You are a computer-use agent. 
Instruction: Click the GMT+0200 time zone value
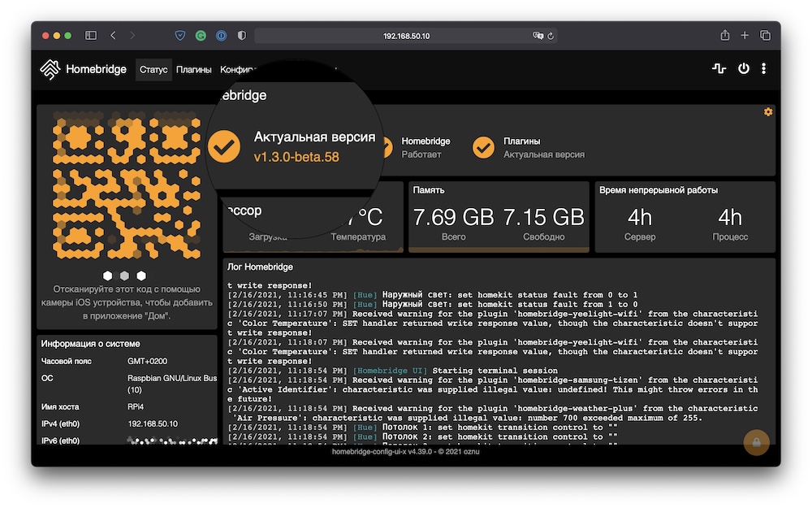click(x=147, y=362)
